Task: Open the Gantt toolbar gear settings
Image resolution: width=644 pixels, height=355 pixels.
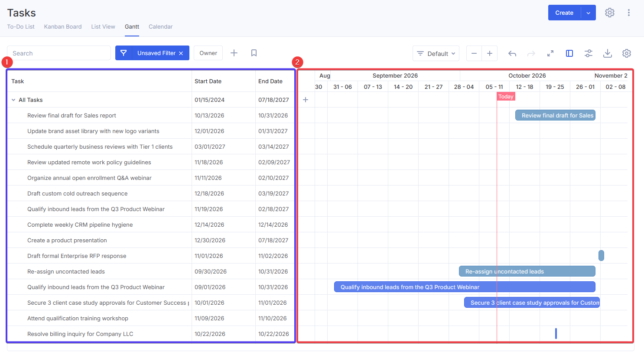Action: pos(627,53)
